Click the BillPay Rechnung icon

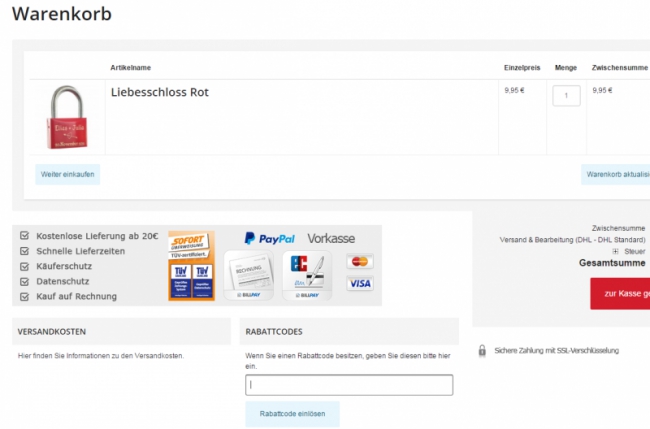(x=249, y=275)
